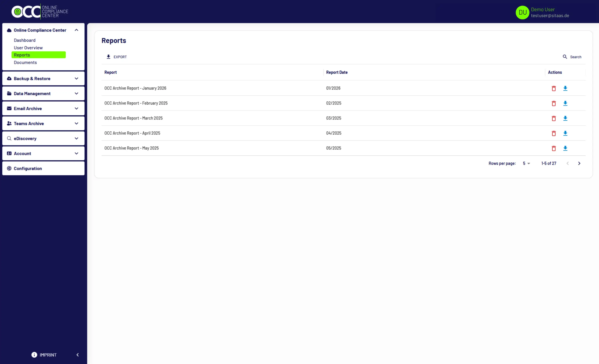Go to next page of reports
599x364 pixels.
579,163
